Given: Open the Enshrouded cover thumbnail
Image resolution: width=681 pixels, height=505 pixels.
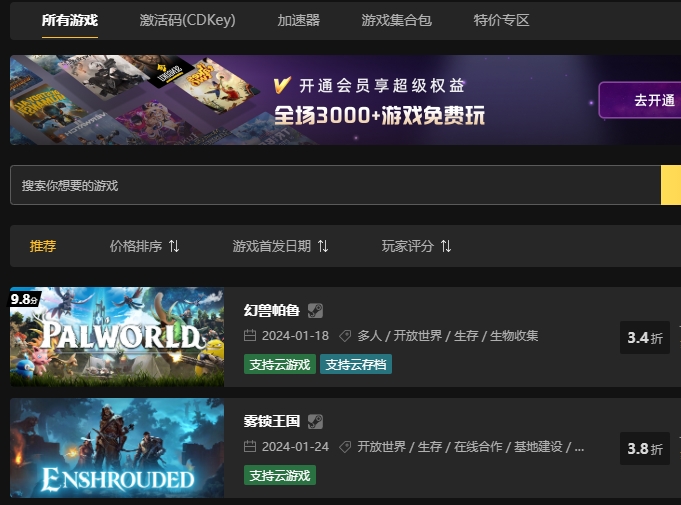Looking at the screenshot, I should [117, 448].
